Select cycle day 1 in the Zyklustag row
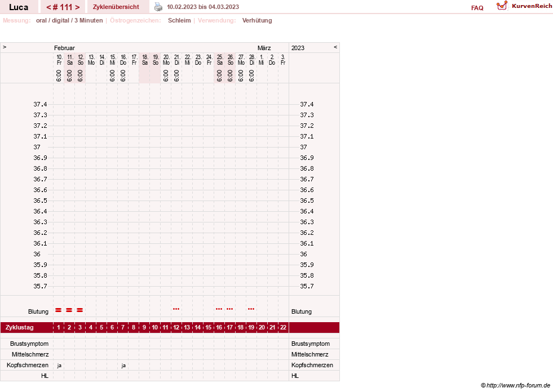This screenshot has height=392, width=553. [x=59, y=327]
